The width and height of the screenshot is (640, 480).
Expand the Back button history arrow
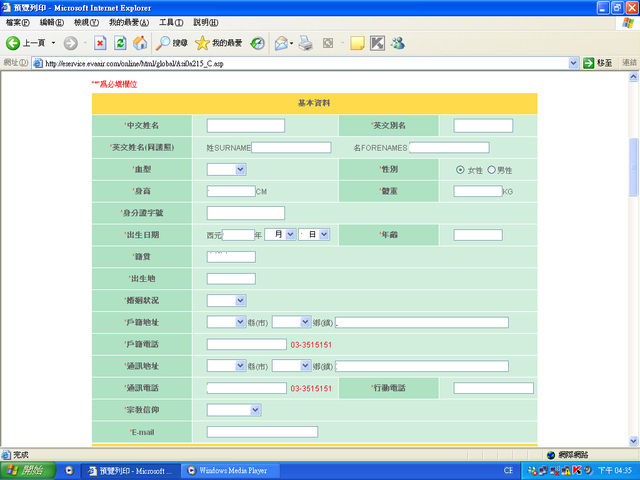pyautogui.click(x=53, y=43)
